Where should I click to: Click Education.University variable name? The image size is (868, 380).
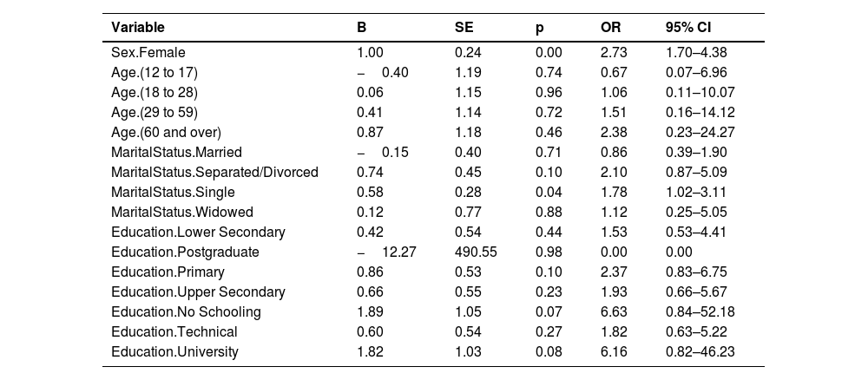click(x=175, y=351)
